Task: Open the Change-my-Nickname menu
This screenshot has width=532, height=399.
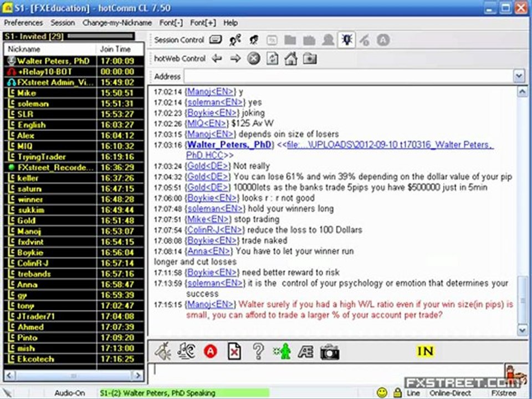Action: pos(117,23)
